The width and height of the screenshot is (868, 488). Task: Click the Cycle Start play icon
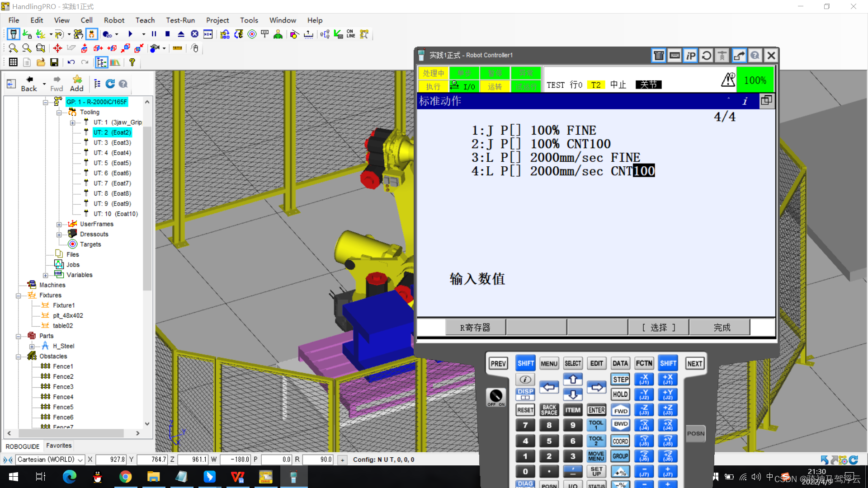pos(130,34)
